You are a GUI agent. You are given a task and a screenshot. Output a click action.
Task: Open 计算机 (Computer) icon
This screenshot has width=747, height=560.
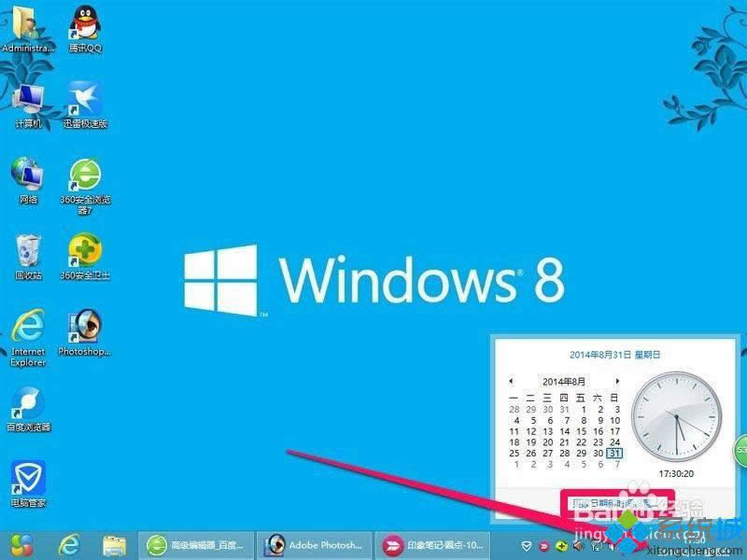coord(28,98)
